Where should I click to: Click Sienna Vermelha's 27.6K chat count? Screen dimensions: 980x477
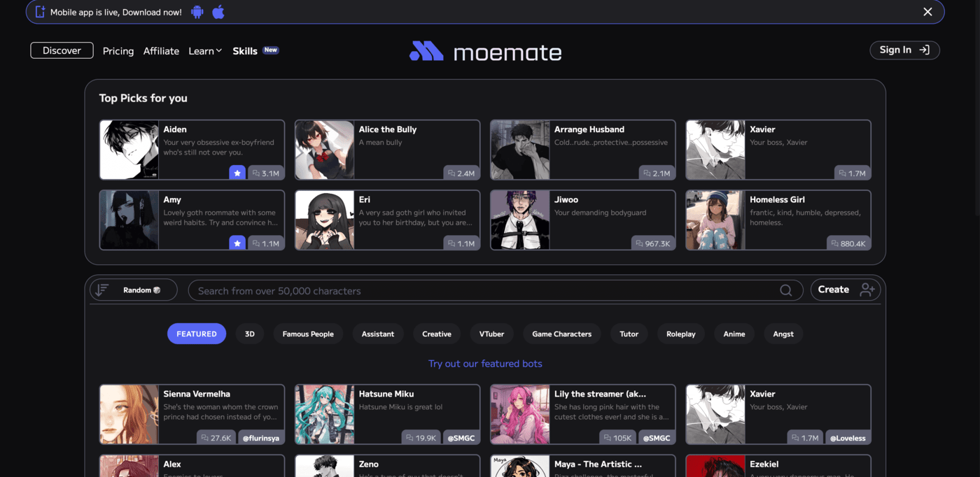[x=216, y=438]
